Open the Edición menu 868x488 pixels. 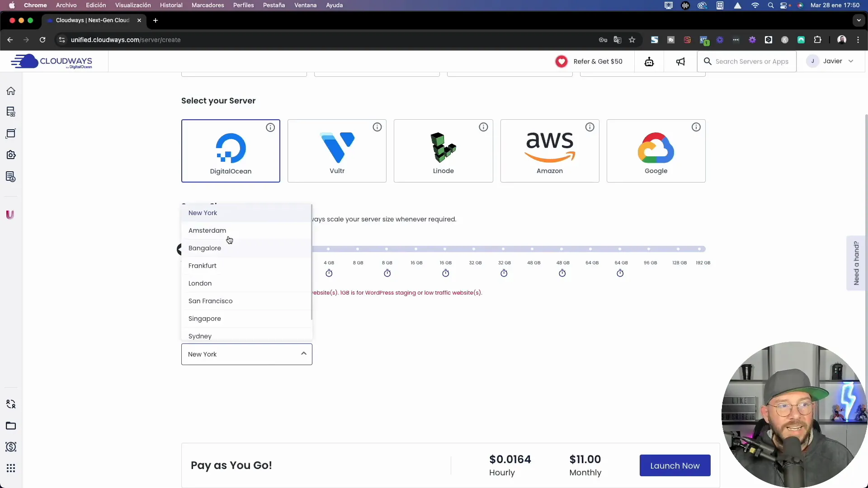pos(96,5)
